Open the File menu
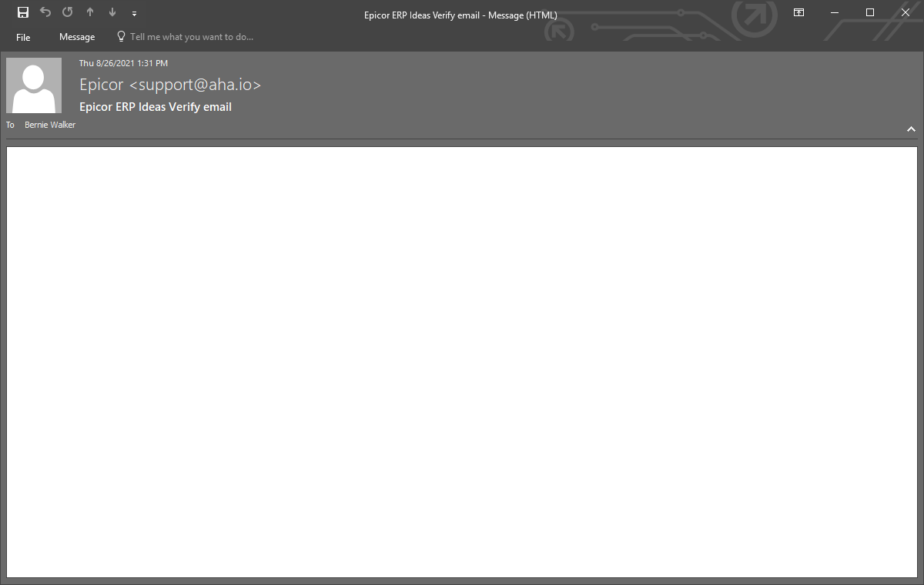 23,37
